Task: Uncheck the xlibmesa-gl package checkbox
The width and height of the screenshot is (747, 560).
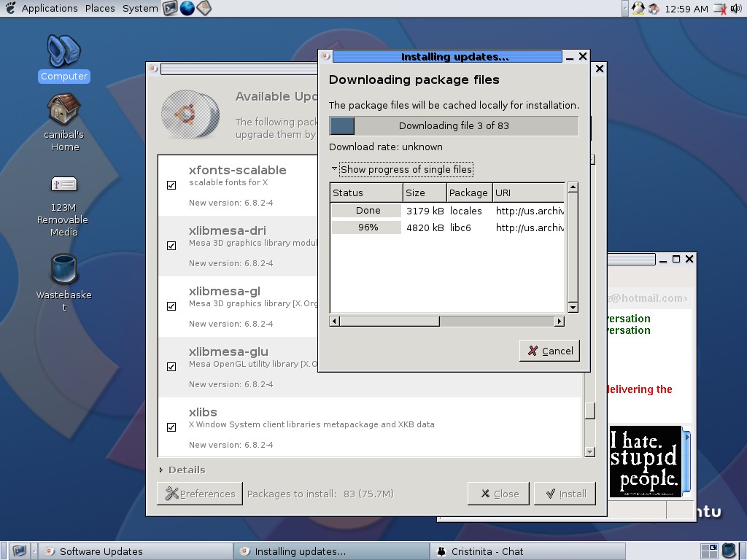Action: tap(171, 306)
